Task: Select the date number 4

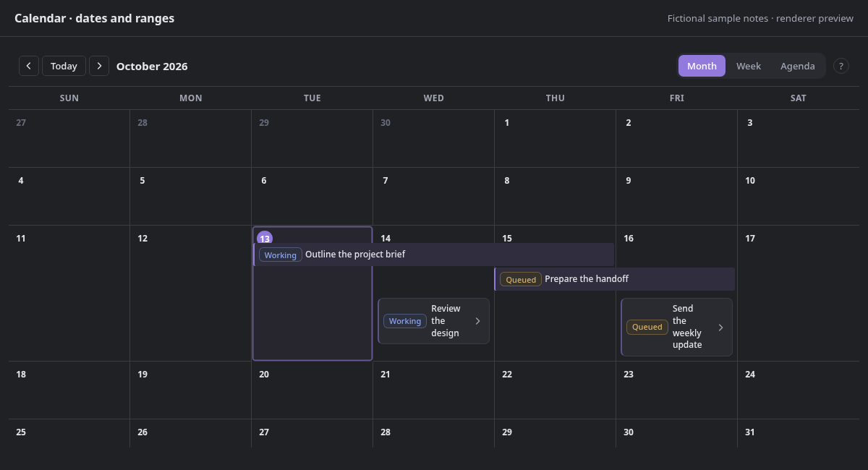Action: pos(21,181)
